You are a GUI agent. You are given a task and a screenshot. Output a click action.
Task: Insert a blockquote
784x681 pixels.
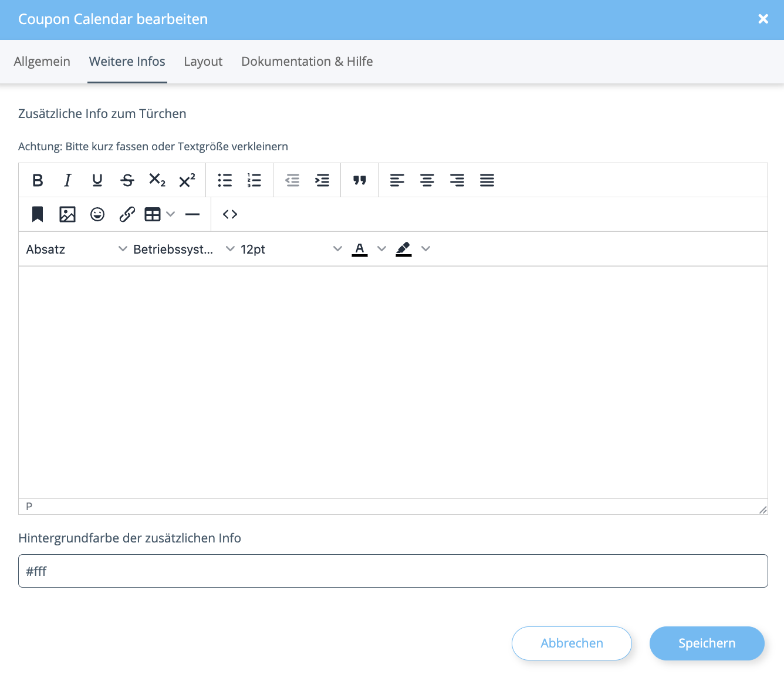point(360,180)
